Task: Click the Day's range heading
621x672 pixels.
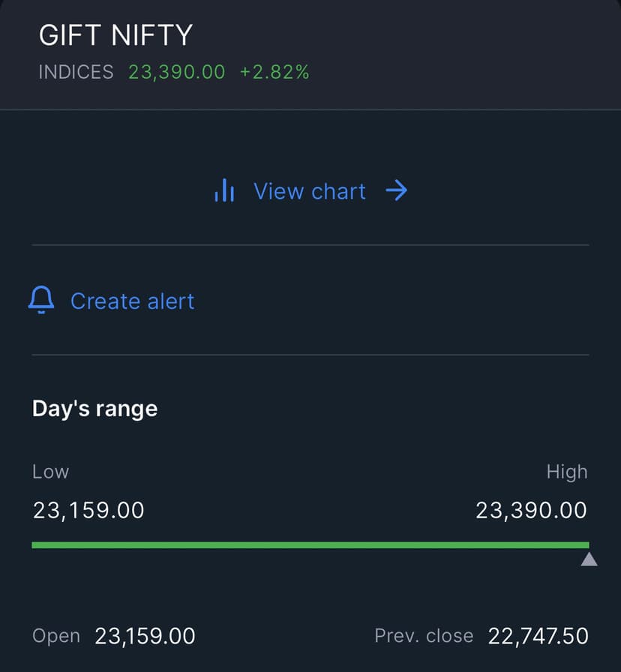Action: (x=94, y=409)
